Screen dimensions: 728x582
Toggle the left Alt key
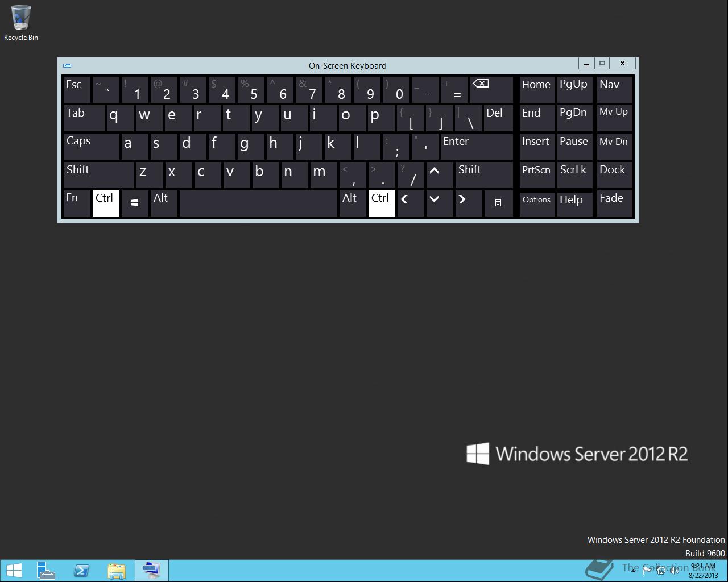click(x=164, y=203)
